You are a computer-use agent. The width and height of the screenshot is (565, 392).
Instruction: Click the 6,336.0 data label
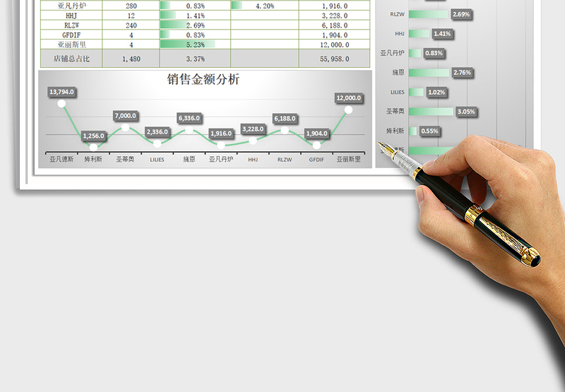click(x=189, y=118)
